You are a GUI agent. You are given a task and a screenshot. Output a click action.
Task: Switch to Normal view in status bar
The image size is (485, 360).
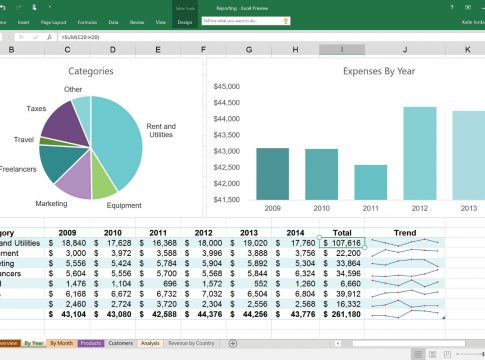(x=418, y=354)
